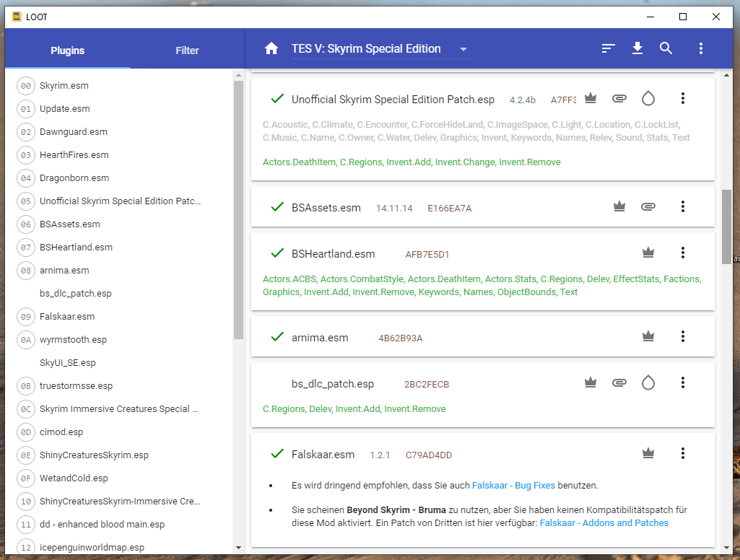Click crown icon on Falskaar.esm card

[648, 454]
